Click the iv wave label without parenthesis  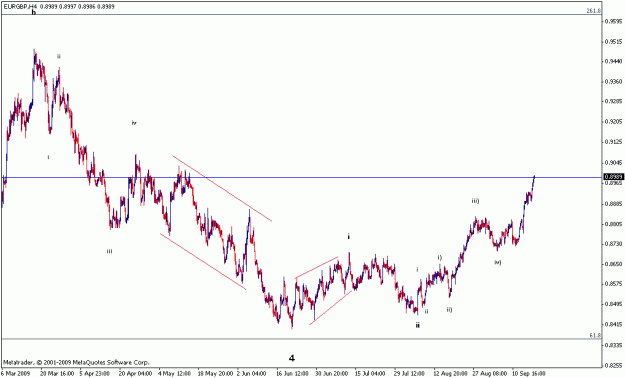coord(134,123)
